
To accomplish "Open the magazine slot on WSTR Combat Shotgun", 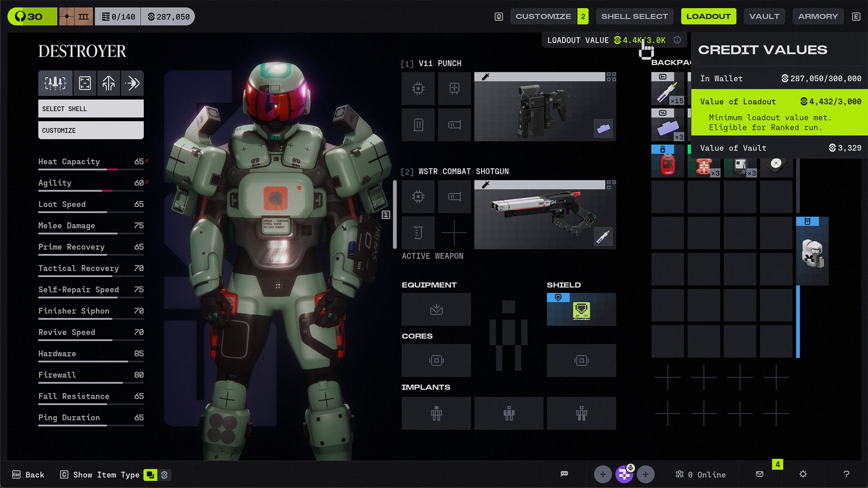I will pos(454,197).
